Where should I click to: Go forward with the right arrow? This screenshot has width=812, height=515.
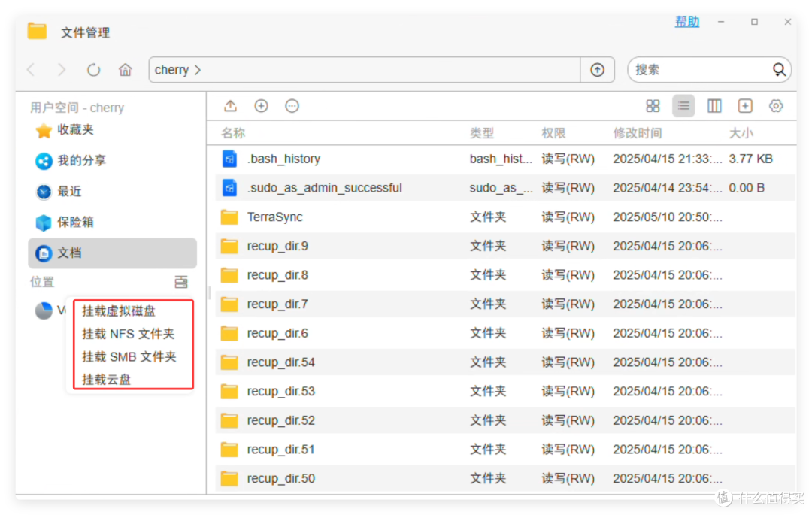pos(62,70)
